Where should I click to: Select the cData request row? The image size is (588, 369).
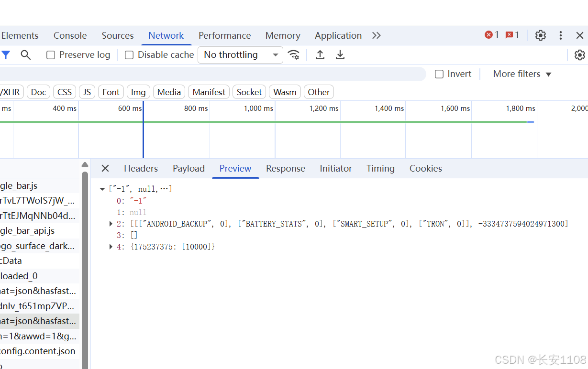(x=40, y=260)
